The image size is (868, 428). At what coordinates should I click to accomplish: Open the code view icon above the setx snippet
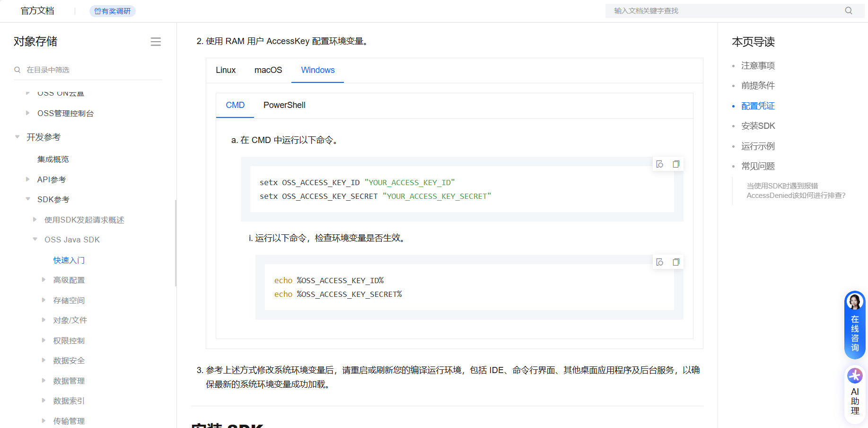tap(660, 164)
